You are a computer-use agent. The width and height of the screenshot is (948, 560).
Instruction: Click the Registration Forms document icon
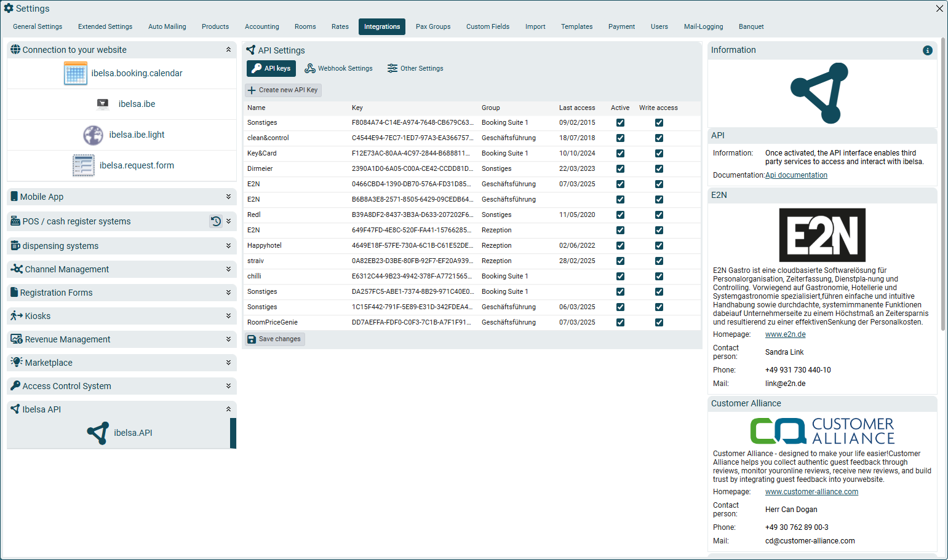(14, 293)
